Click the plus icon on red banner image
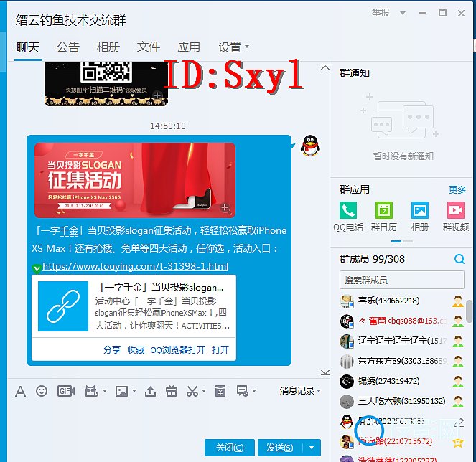Image resolution: width=476 pixels, height=462 pixels. 225,207
